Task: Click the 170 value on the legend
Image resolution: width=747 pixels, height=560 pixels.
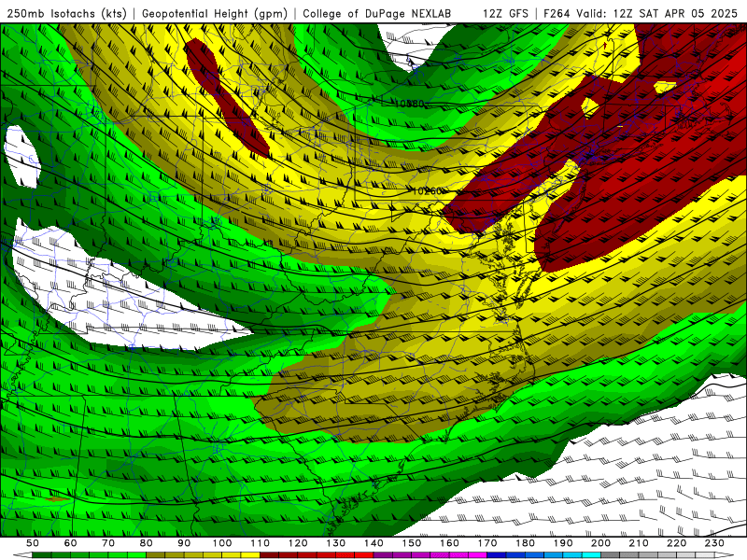Action: (487, 543)
